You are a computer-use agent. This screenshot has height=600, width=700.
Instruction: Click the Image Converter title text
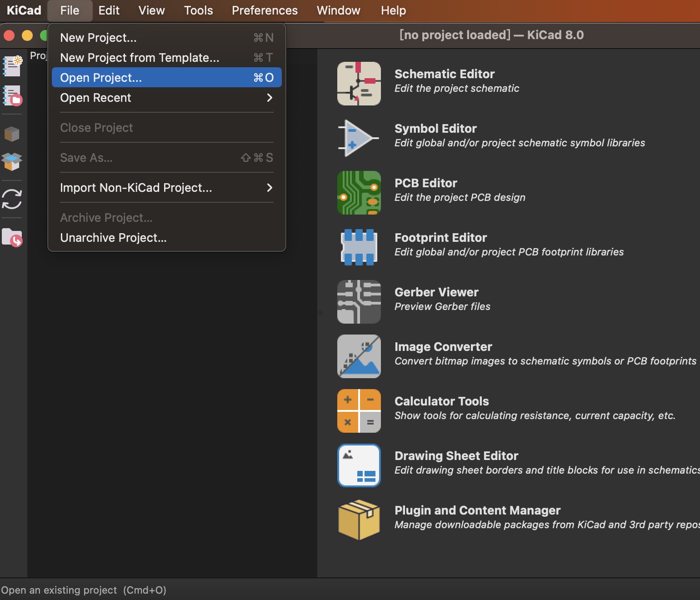tap(443, 346)
